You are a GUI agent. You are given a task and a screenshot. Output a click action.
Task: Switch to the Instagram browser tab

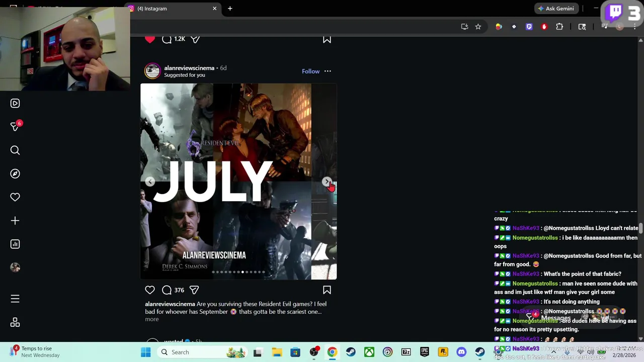pos(173,9)
